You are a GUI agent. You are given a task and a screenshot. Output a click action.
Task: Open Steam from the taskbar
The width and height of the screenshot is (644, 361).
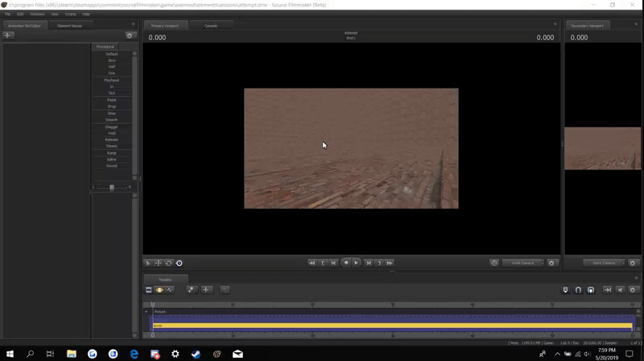point(196,354)
